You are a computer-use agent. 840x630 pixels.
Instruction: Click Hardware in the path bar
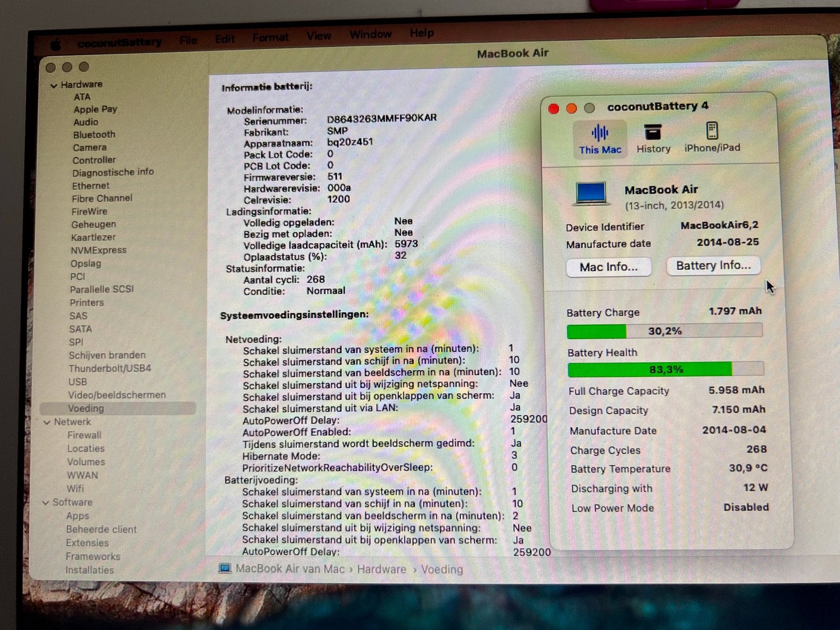382,569
